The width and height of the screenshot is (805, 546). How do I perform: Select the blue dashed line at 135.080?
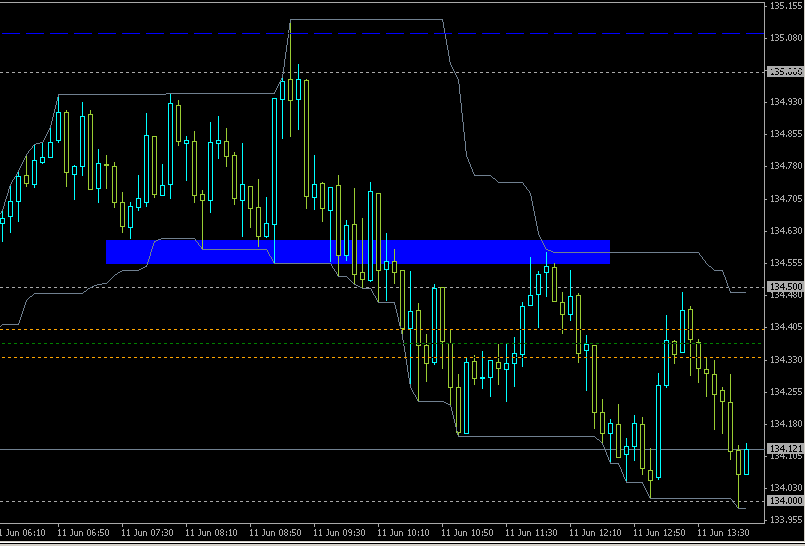click(382, 33)
